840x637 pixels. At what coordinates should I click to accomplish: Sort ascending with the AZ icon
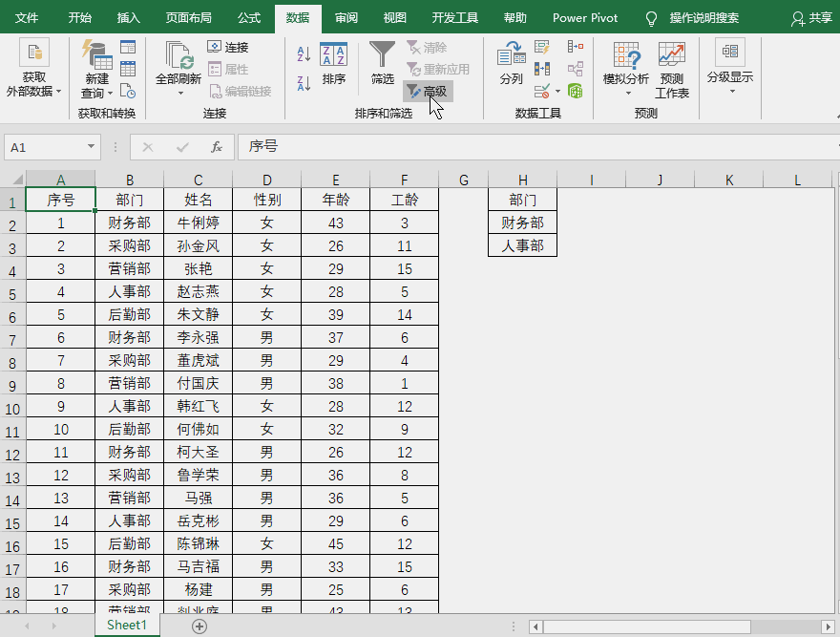[x=305, y=53]
